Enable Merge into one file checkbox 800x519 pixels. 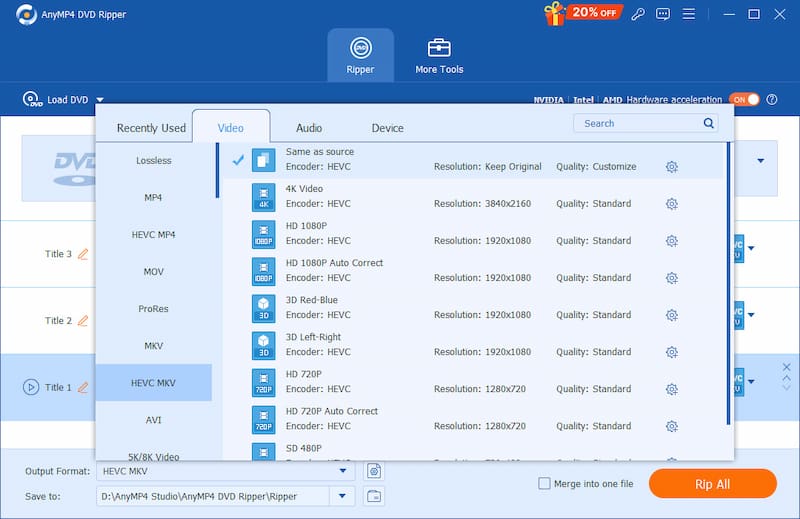(544, 483)
